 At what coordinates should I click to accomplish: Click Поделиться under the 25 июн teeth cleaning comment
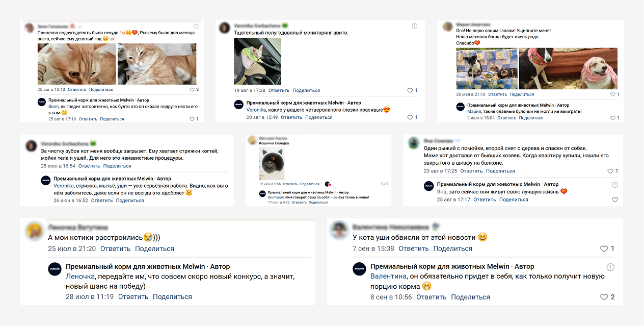coord(117,166)
